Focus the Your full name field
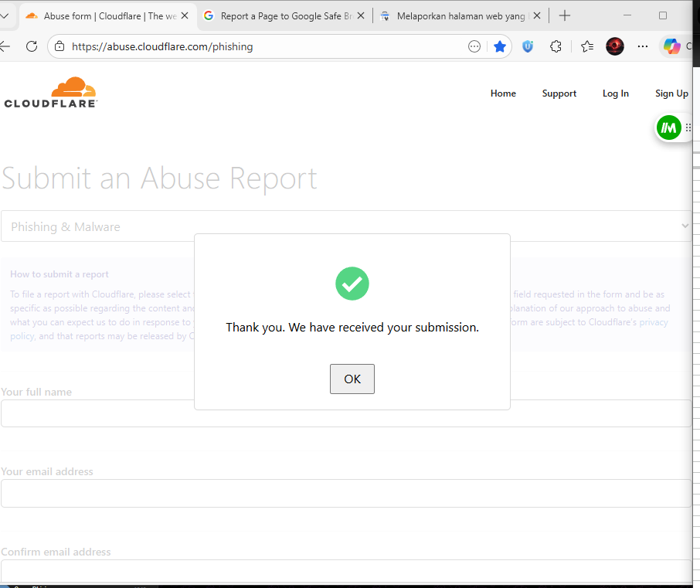 point(346,413)
